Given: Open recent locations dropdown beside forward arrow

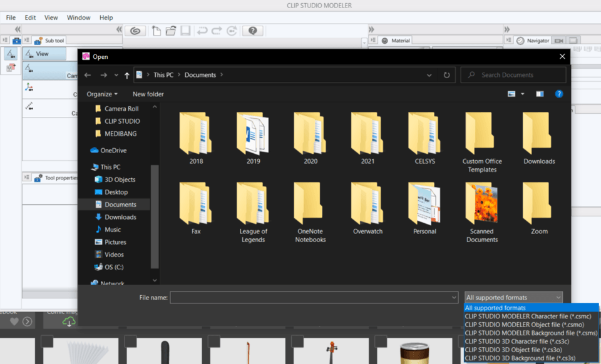Looking at the screenshot, I should pyautogui.click(x=116, y=75).
